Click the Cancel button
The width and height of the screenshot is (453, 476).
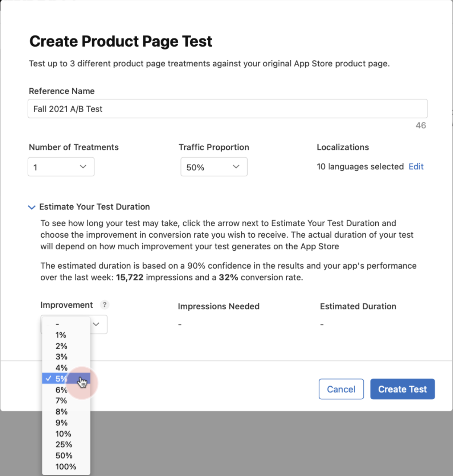point(341,389)
